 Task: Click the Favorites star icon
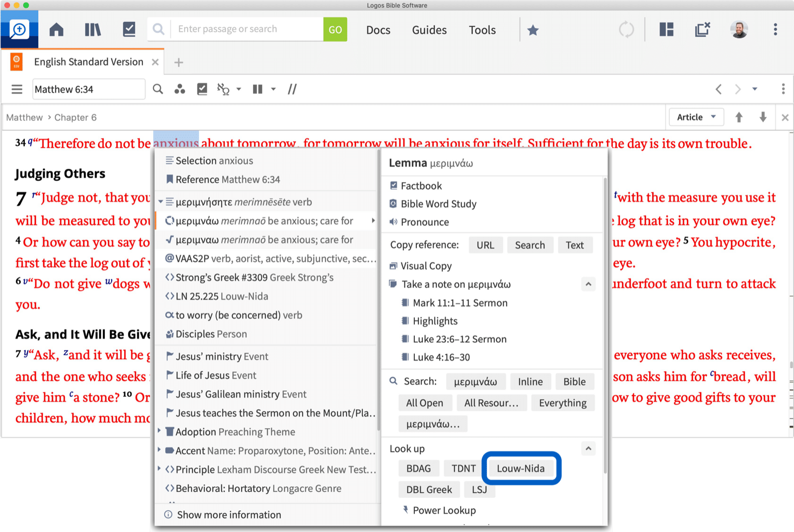[533, 30]
